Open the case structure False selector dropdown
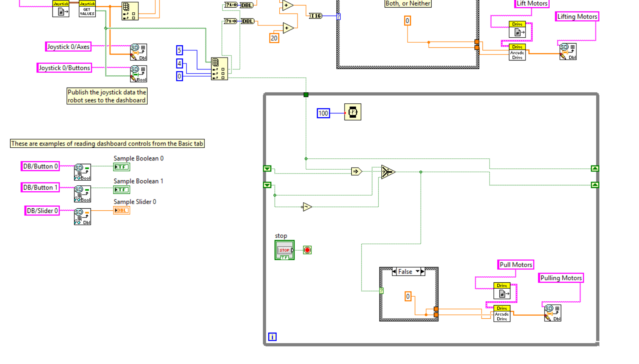This screenshot has width=639, height=364. point(418,272)
